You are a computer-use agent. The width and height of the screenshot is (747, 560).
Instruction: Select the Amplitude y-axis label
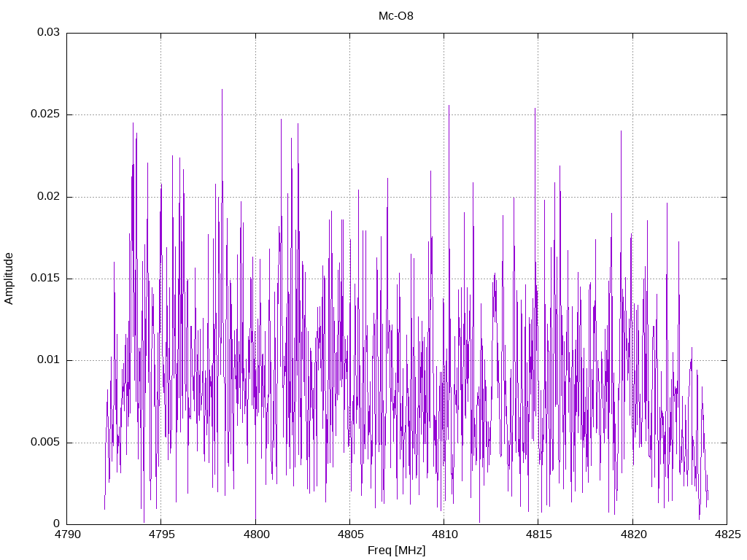pyautogui.click(x=9, y=279)
